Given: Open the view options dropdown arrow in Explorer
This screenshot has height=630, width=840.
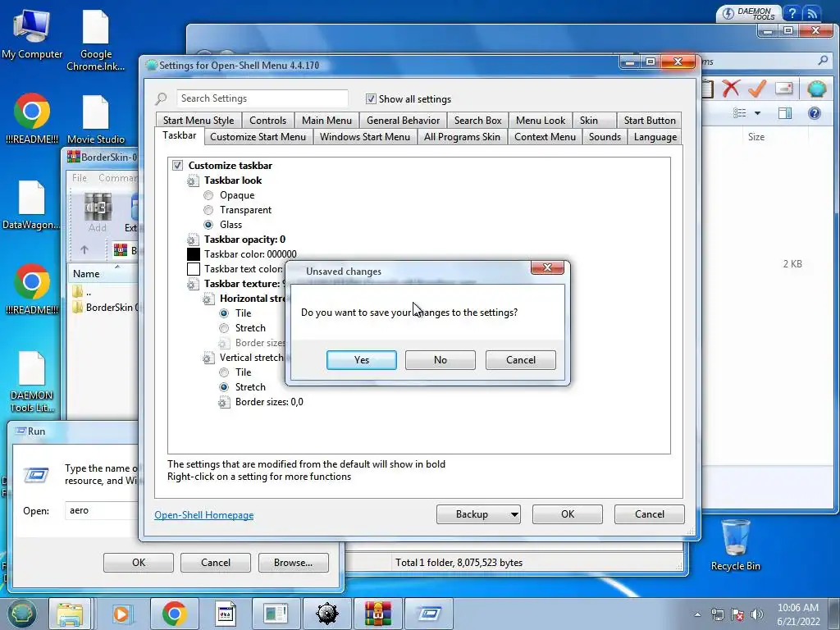Looking at the screenshot, I should tap(757, 113).
